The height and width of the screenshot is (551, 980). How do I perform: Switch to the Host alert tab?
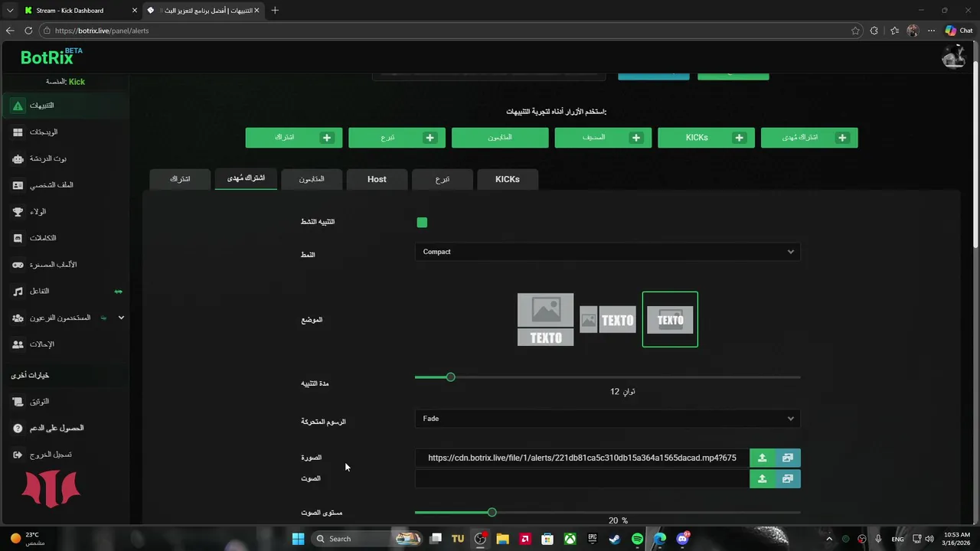(377, 179)
